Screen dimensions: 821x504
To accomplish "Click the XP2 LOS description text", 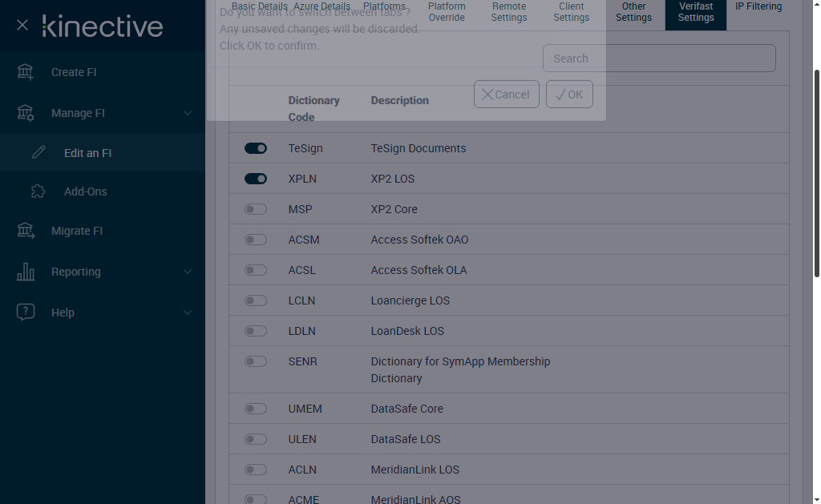I will [x=393, y=179].
